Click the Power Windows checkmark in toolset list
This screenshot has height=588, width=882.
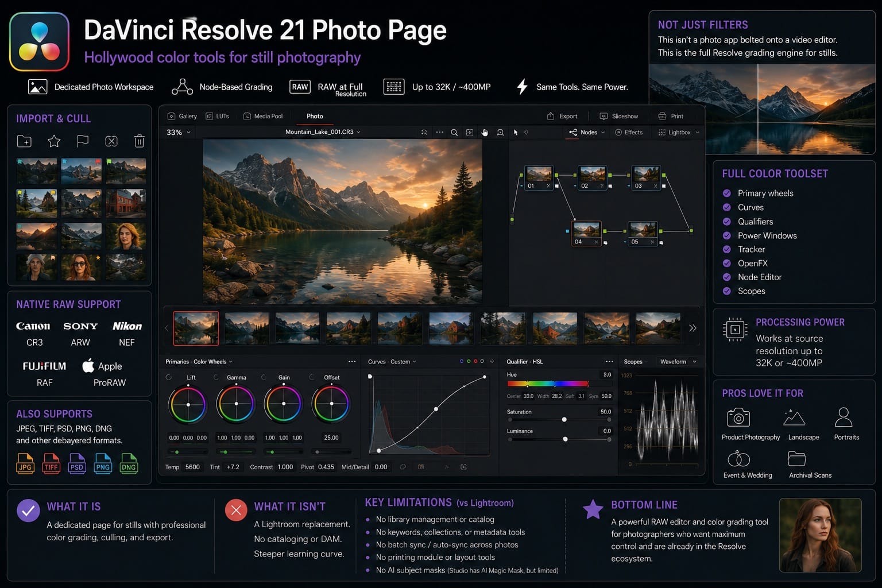coord(727,235)
